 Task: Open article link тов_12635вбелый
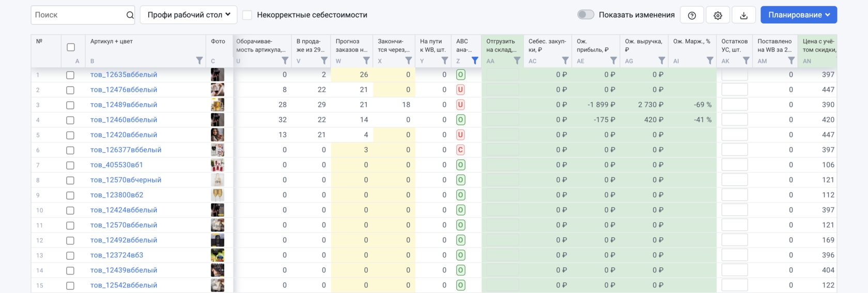tap(123, 75)
